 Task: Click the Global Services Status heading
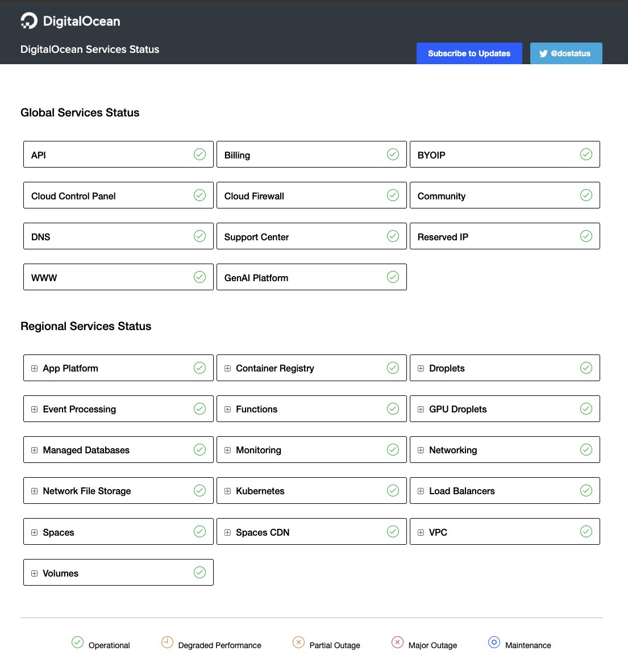tap(80, 112)
